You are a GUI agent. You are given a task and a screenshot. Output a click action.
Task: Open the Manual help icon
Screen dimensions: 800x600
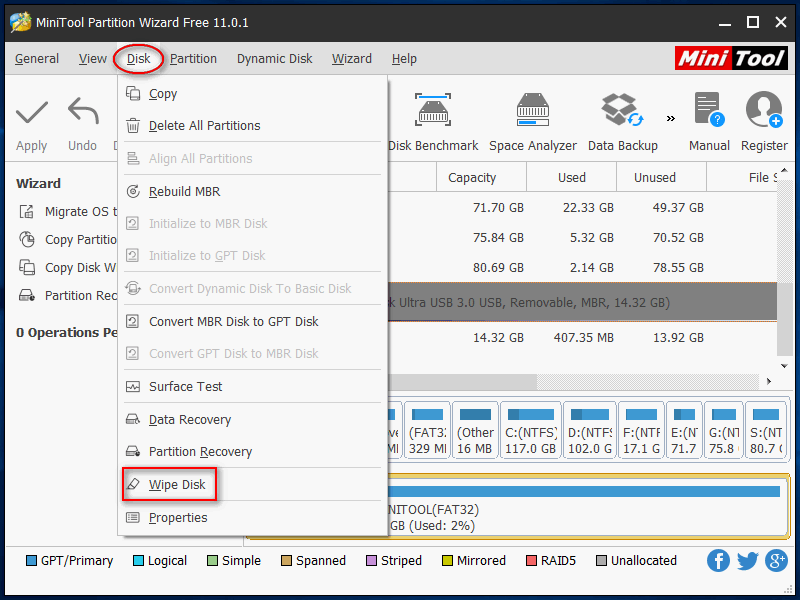tap(709, 109)
